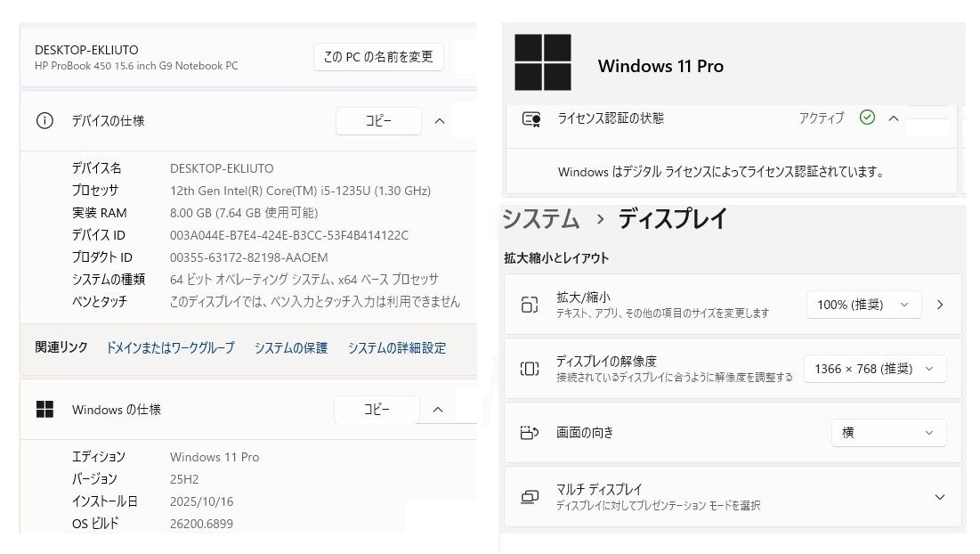Select the device ID value 003A044E
Screen dimensions: 980x554
click(x=288, y=236)
